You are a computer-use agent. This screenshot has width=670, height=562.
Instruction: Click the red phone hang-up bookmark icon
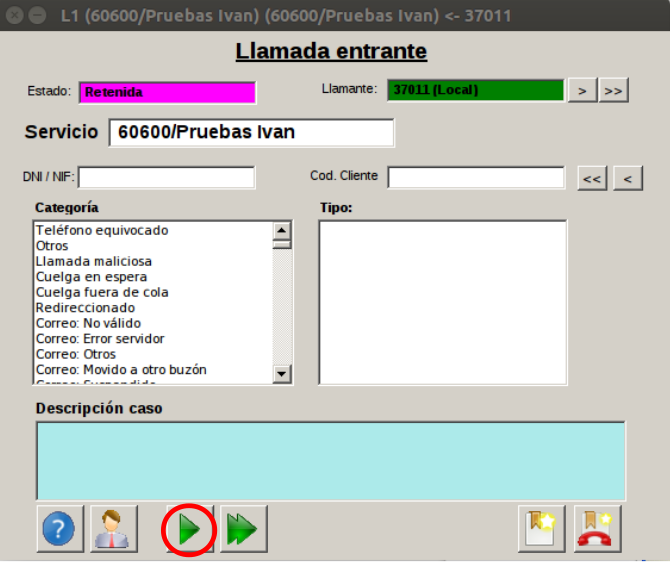point(597,529)
